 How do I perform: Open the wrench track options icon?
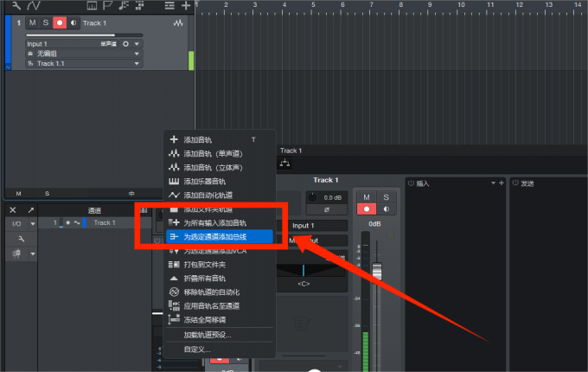[16, 5]
